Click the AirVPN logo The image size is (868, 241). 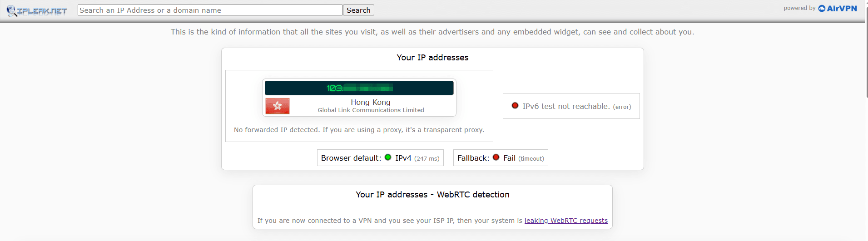click(x=838, y=9)
